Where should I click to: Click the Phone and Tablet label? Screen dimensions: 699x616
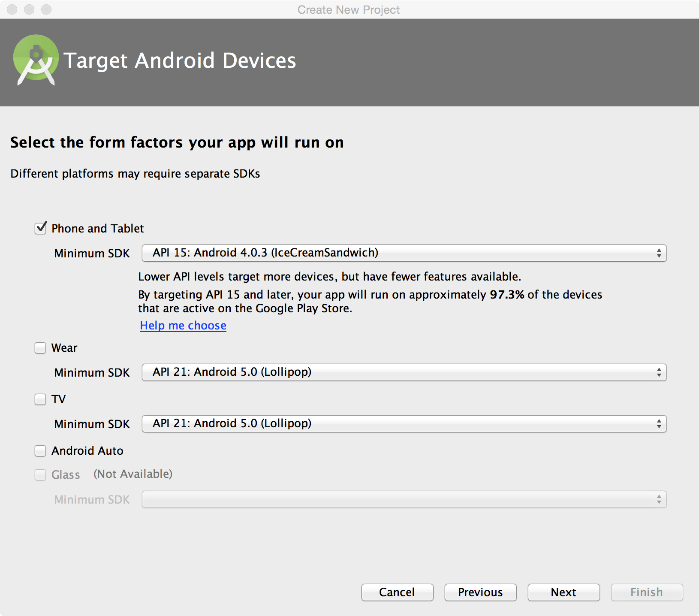click(x=98, y=229)
